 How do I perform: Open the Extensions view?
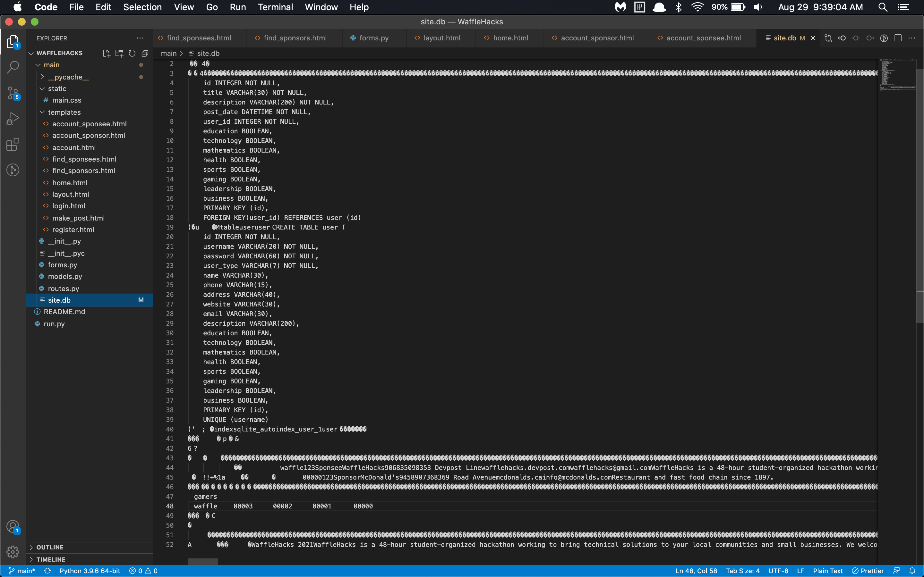(x=13, y=144)
